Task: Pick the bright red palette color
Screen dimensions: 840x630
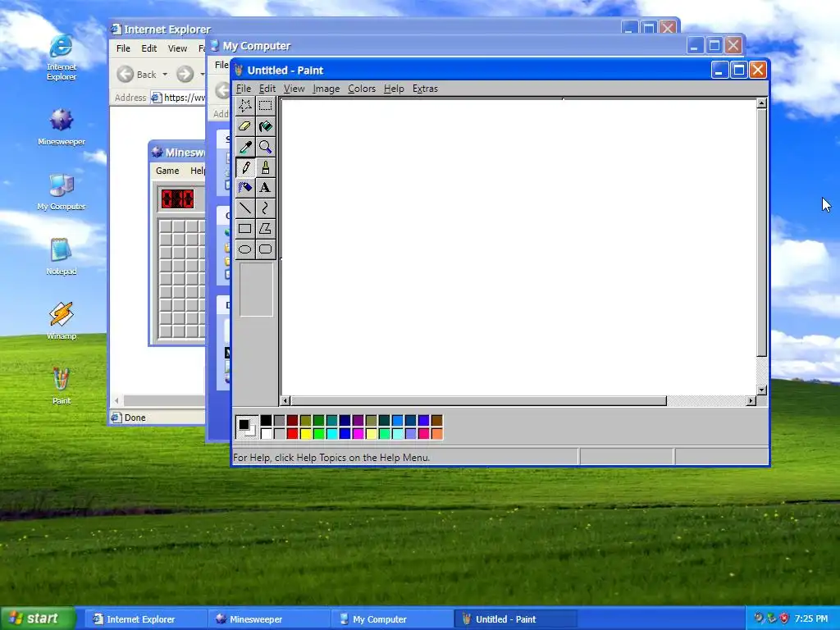Action: 292,433
